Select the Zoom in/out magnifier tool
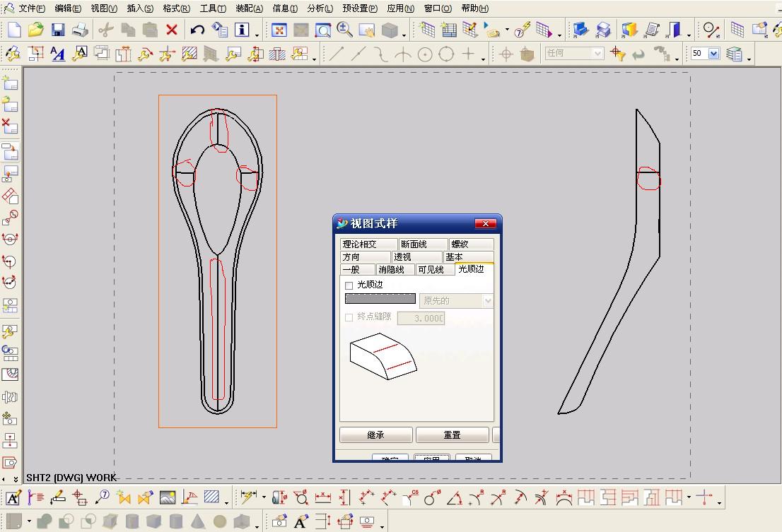Image resolution: width=782 pixels, height=532 pixels. coord(344,30)
